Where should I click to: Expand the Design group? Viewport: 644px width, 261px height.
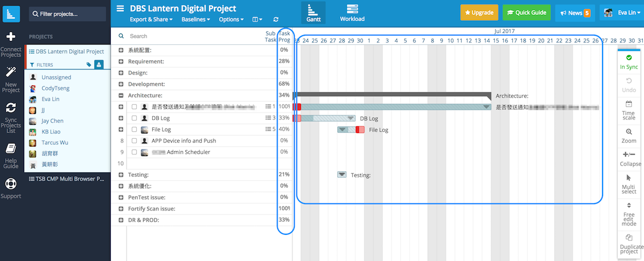[x=121, y=73]
